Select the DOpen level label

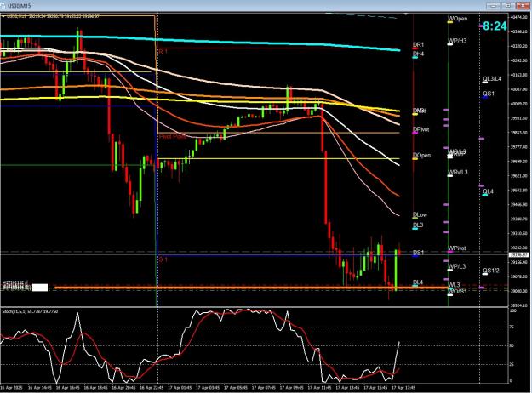(421, 156)
